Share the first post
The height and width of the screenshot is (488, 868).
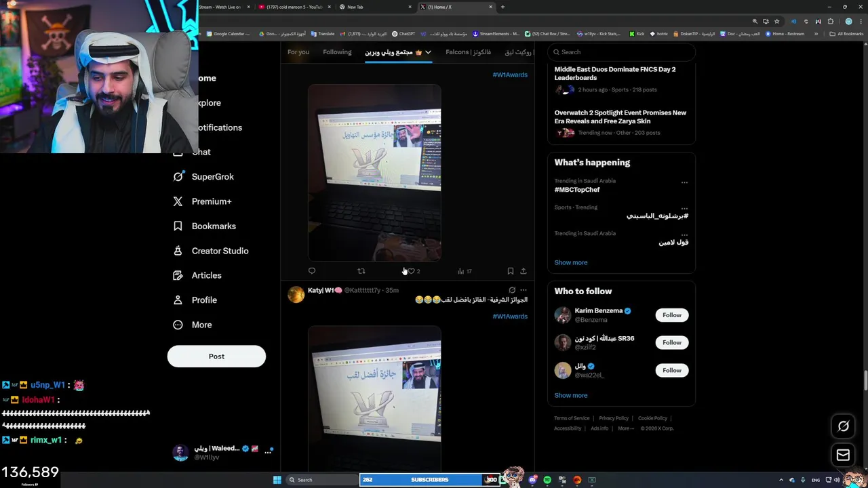coord(524,271)
